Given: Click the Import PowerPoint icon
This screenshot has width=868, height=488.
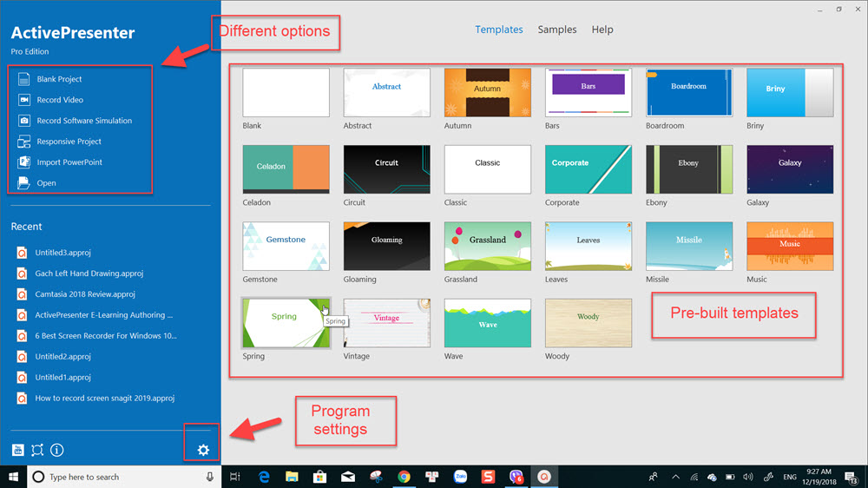Looking at the screenshot, I should (x=23, y=162).
